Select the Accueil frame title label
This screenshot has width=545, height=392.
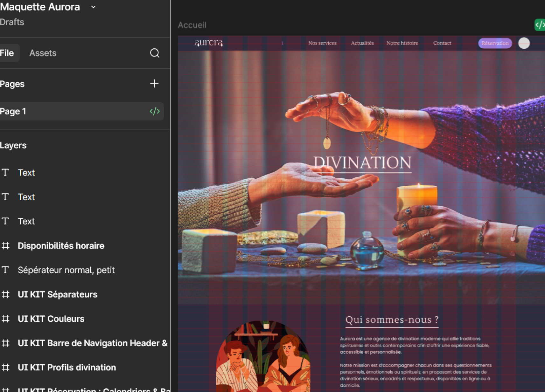[192, 25]
